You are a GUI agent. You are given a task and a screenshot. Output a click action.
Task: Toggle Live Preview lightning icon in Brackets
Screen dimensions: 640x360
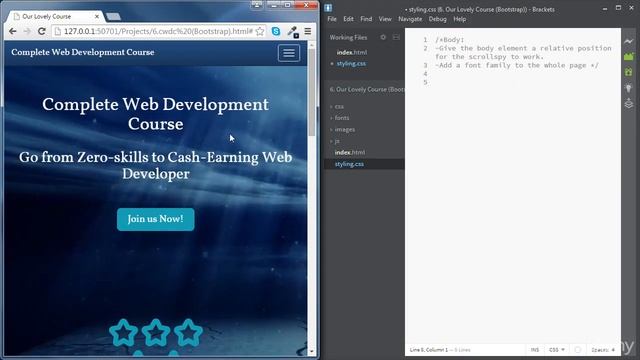[629, 41]
